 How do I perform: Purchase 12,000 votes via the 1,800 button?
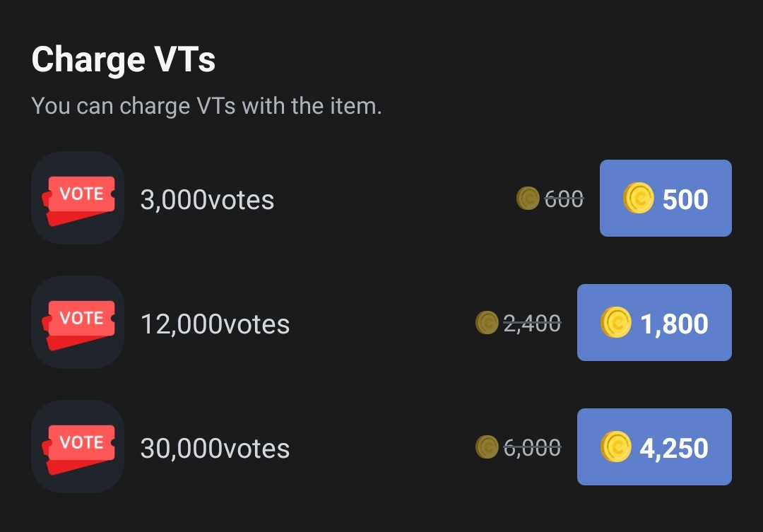(x=654, y=323)
